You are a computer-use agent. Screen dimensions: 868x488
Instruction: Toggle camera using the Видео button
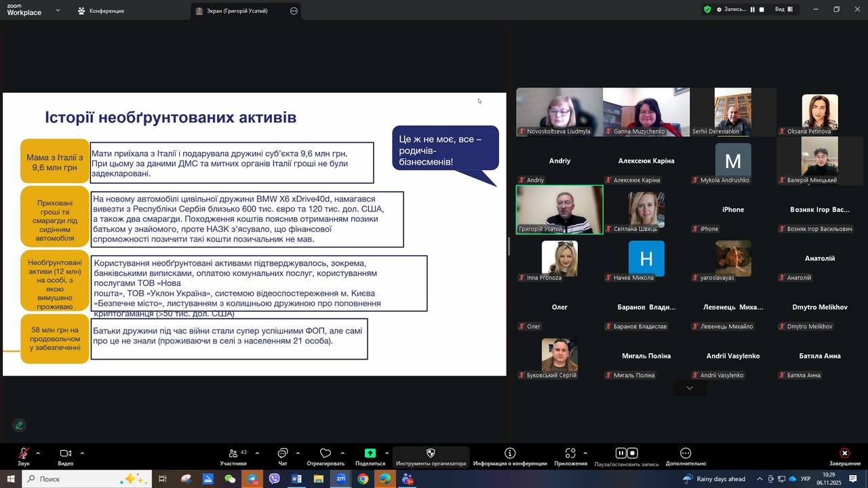[65, 453]
